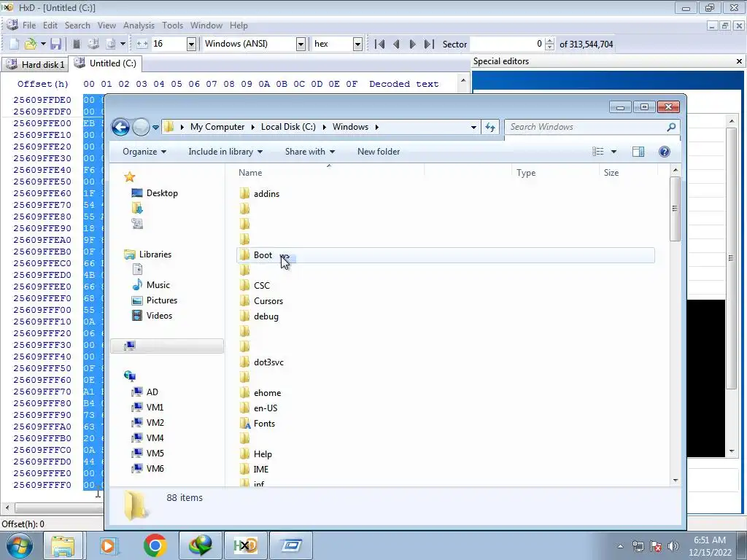Image resolution: width=747 pixels, height=560 pixels.
Task: Click the HxD icon on taskbar
Action: tap(245, 545)
